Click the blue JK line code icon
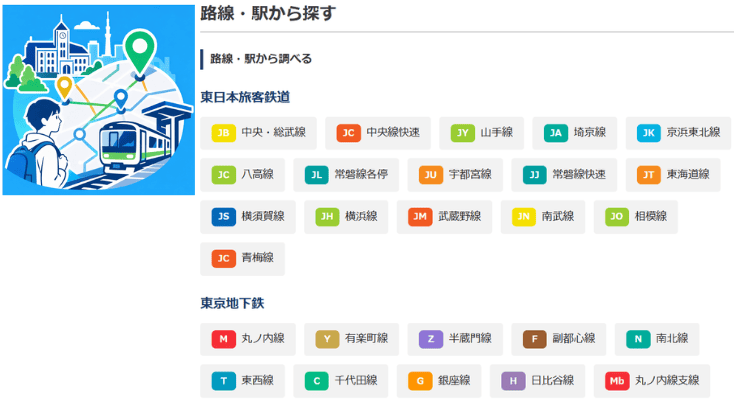 (x=649, y=133)
